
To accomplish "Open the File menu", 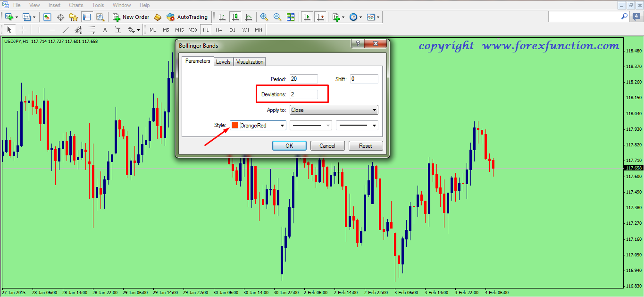I will click(17, 5).
